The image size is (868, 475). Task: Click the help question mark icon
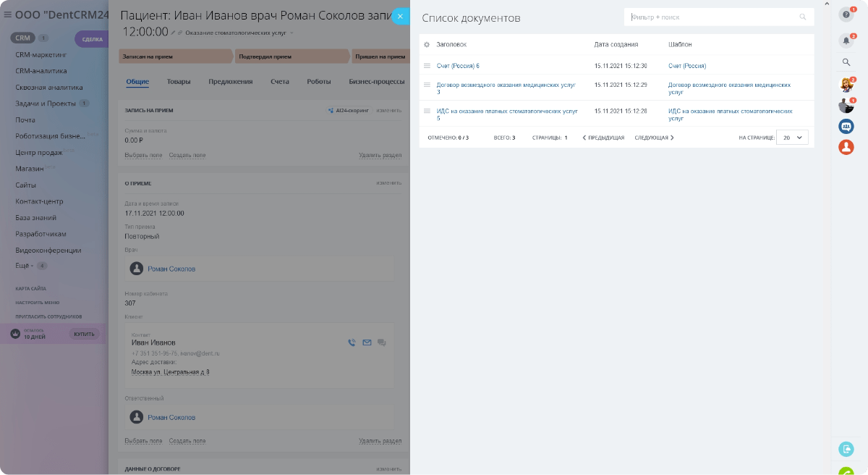click(846, 14)
